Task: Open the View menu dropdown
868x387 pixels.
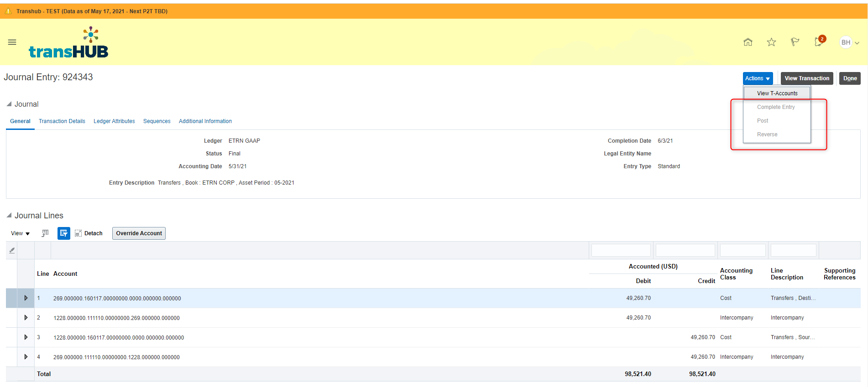Action: [20, 233]
